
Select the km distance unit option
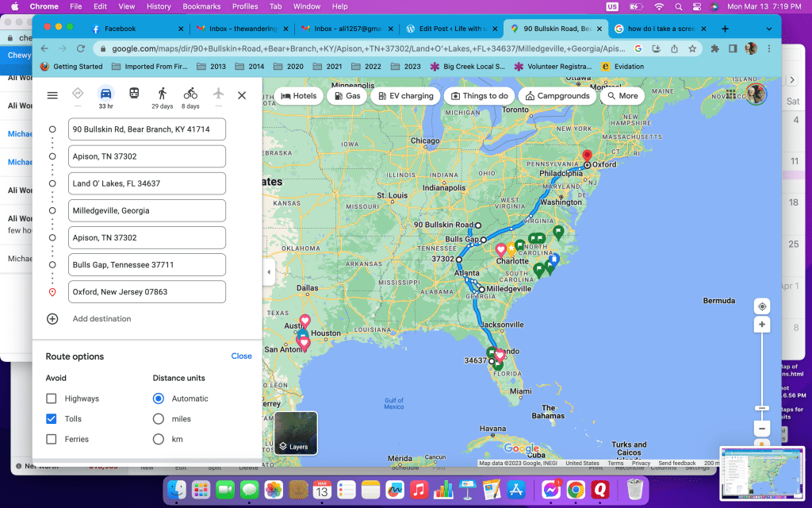tap(159, 440)
